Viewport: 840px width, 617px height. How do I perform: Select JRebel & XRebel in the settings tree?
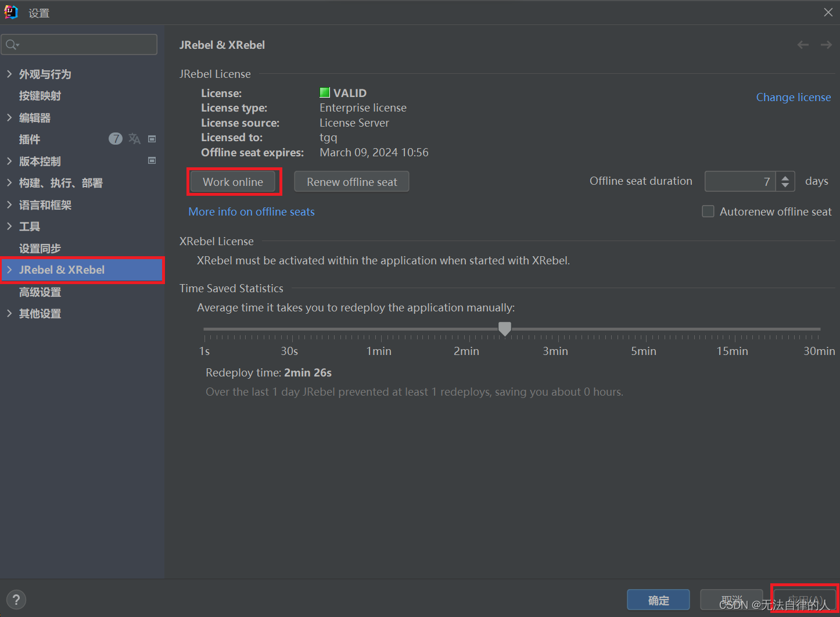(82, 270)
